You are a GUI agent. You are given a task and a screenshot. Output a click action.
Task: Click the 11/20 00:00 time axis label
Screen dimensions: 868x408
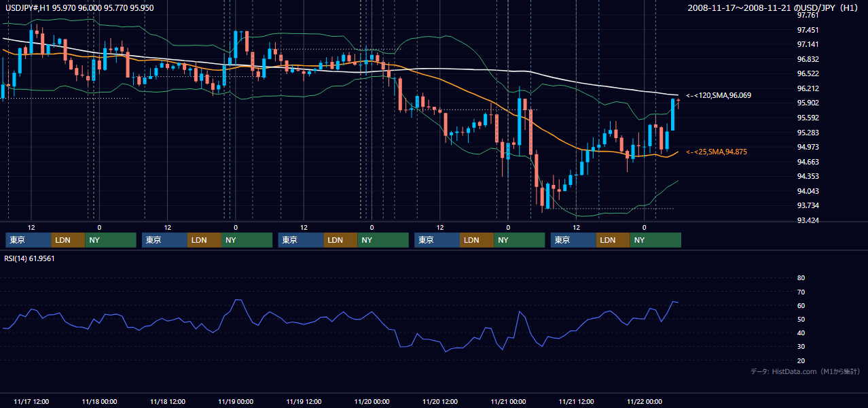pyautogui.click(x=372, y=402)
